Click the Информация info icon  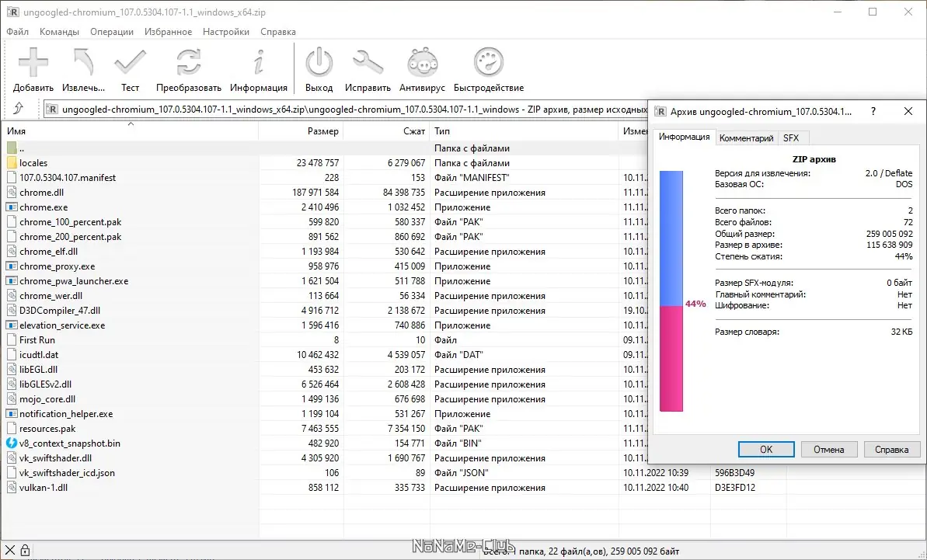pos(259,62)
